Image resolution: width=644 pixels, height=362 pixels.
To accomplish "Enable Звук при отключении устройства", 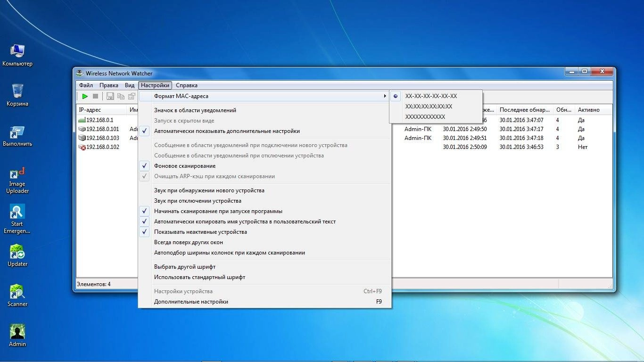I will point(264,201).
